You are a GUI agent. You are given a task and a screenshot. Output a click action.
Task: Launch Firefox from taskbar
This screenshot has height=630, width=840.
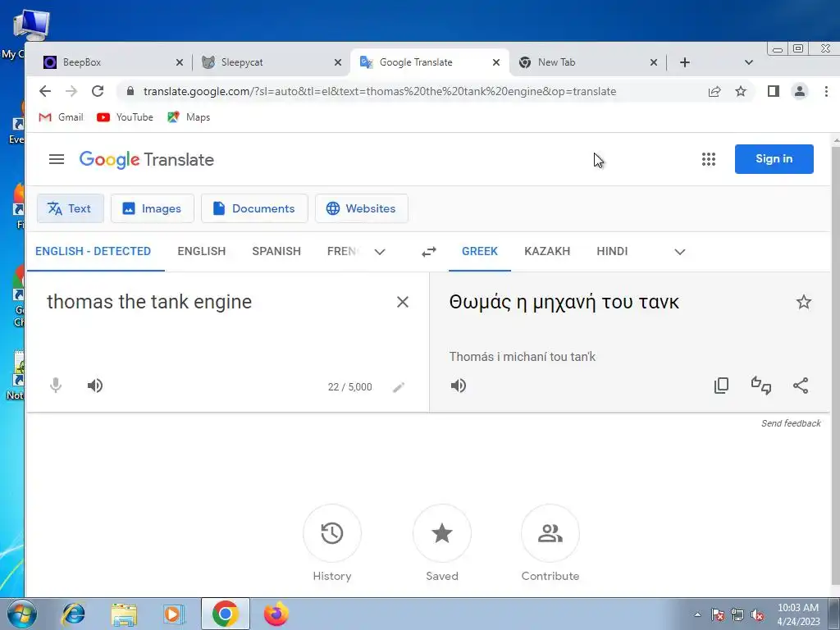[276, 614]
